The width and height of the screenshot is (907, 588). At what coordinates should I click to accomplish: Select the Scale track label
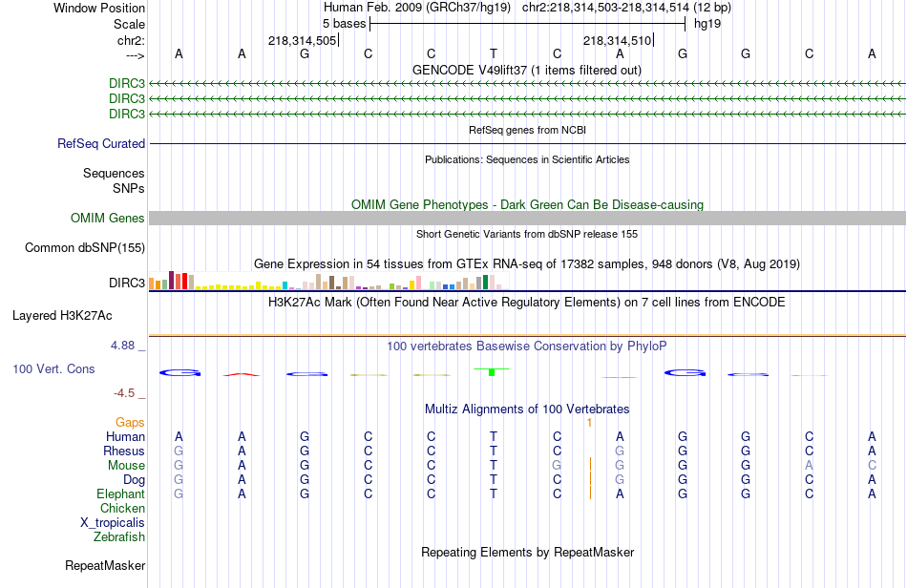coord(129,24)
